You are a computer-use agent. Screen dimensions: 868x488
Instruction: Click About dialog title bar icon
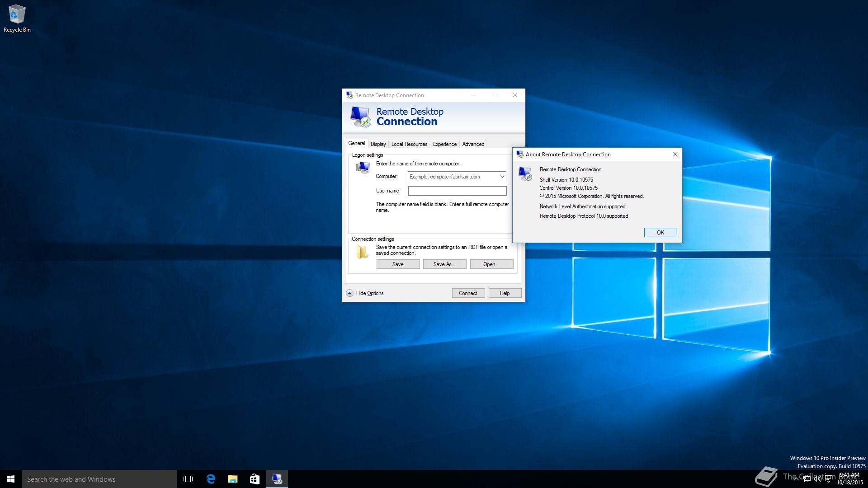click(520, 155)
